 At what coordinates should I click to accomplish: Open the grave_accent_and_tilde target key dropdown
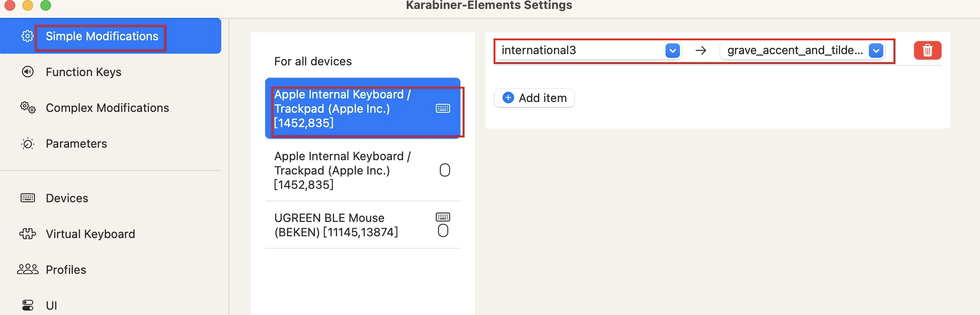coord(876,51)
